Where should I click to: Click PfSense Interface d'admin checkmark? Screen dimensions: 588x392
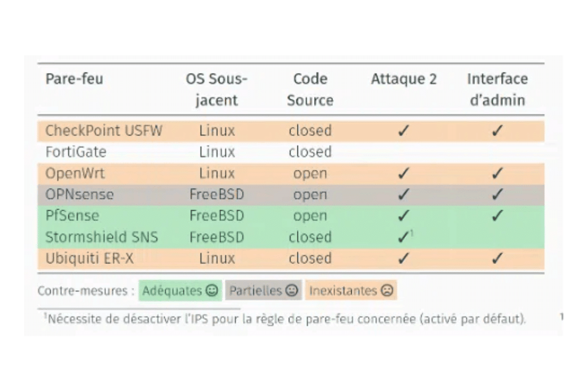tap(497, 216)
